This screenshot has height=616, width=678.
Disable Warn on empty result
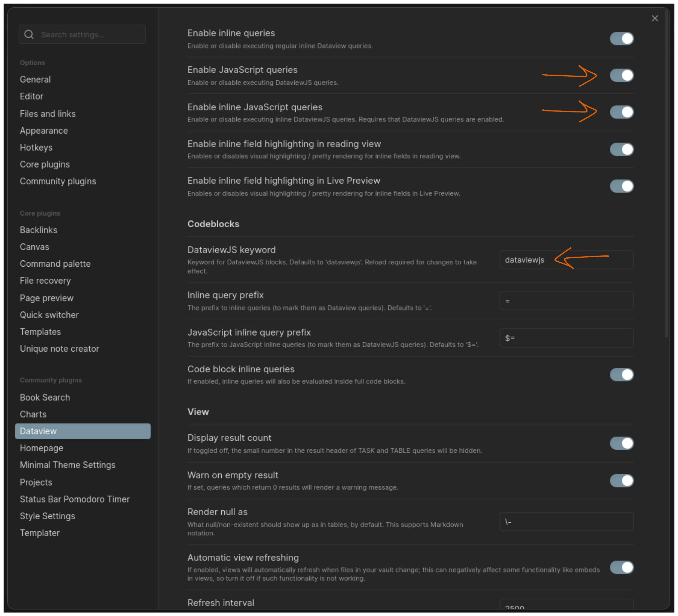click(621, 480)
